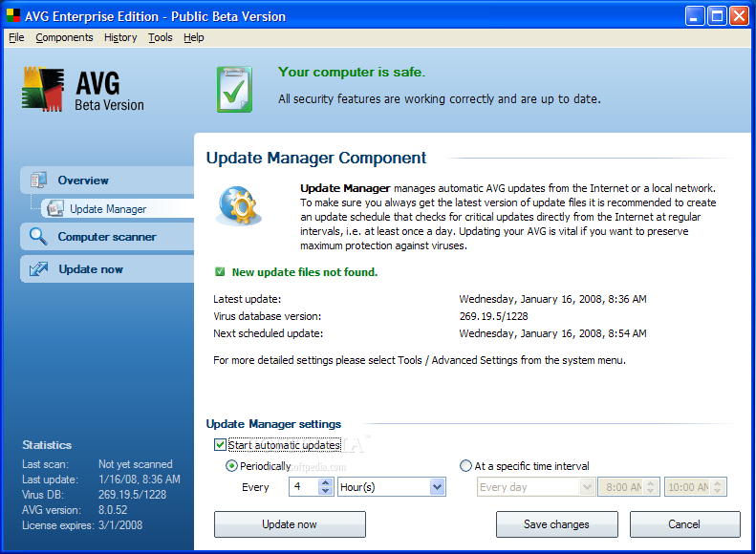Viewport: 756px width, 554px height.
Task: Click Update now in the sidebar
Action: 107,268
